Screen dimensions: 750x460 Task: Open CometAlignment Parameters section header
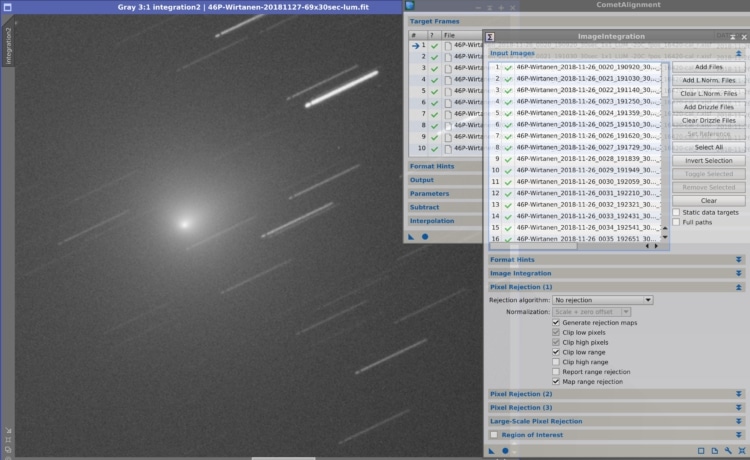pyautogui.click(x=430, y=194)
